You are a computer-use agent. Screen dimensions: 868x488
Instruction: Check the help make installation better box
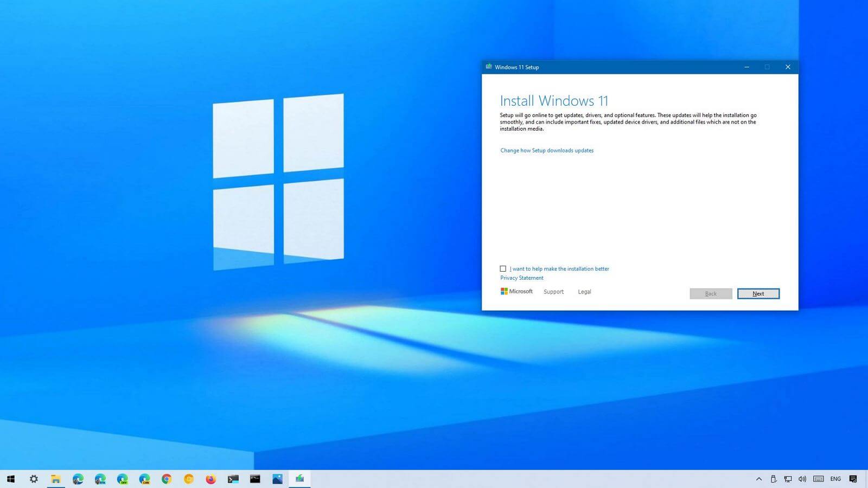coord(503,269)
